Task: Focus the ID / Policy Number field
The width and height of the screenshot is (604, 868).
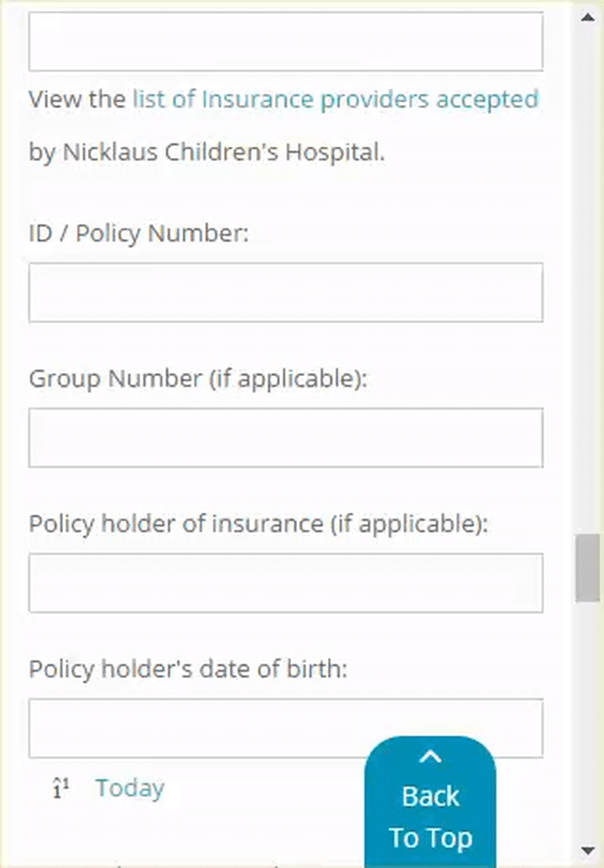Action: [x=285, y=292]
